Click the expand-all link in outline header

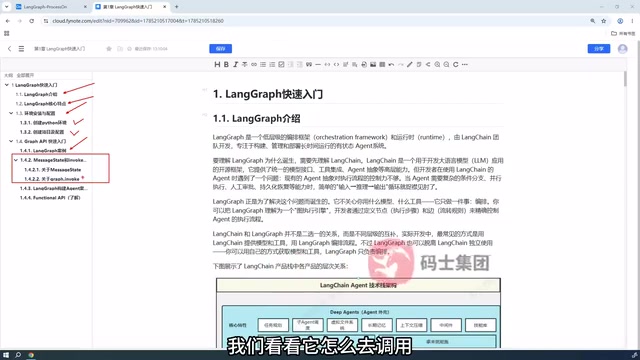point(25,75)
